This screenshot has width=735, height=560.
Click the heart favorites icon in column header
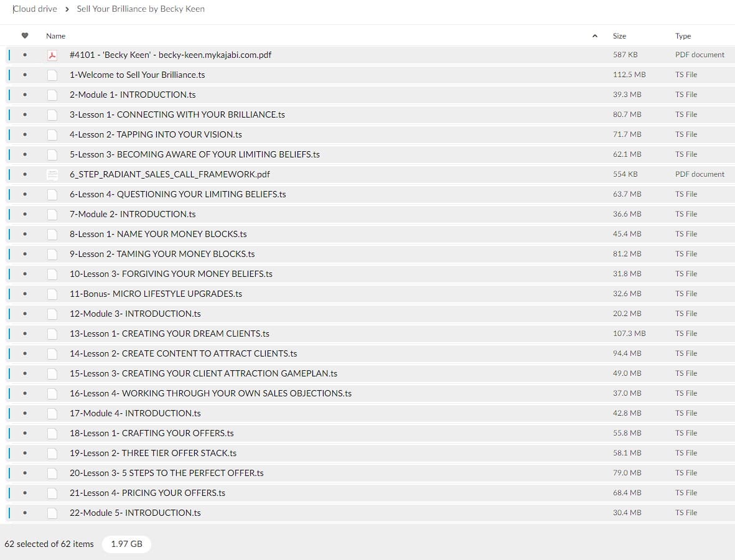pyautogui.click(x=25, y=36)
